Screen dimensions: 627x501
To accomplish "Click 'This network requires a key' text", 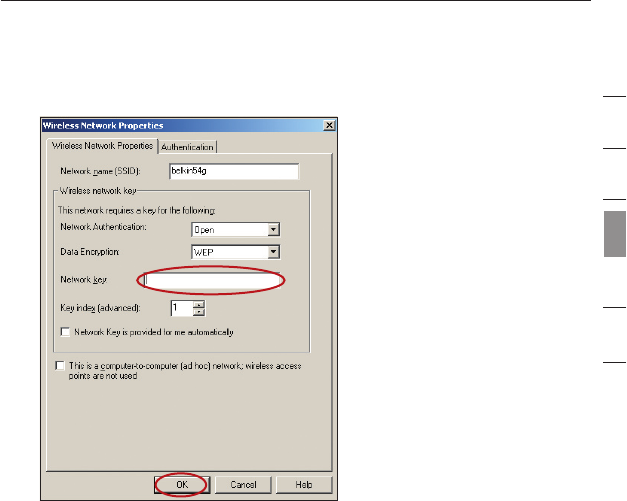I will point(137,210).
